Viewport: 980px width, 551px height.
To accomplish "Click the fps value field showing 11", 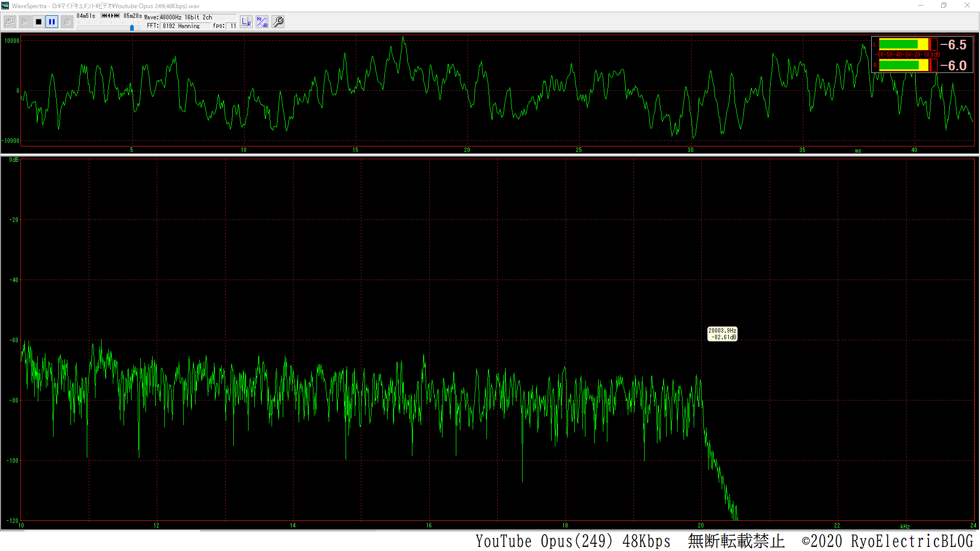I will pyautogui.click(x=231, y=26).
